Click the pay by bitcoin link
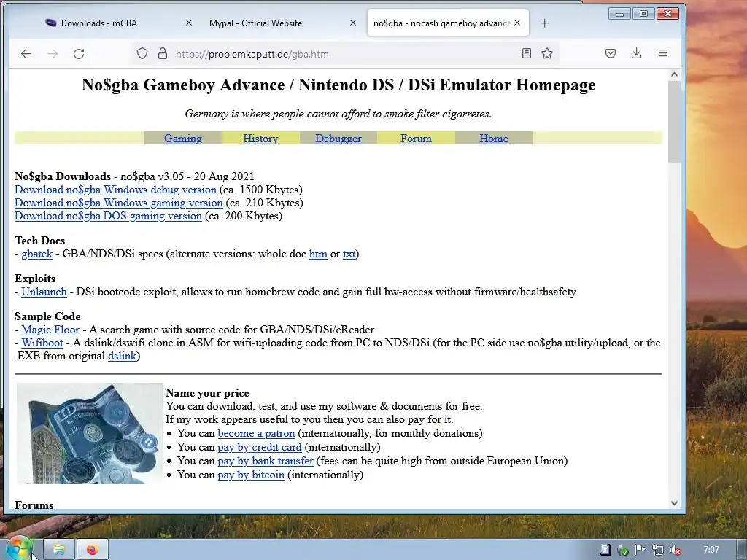 click(251, 475)
